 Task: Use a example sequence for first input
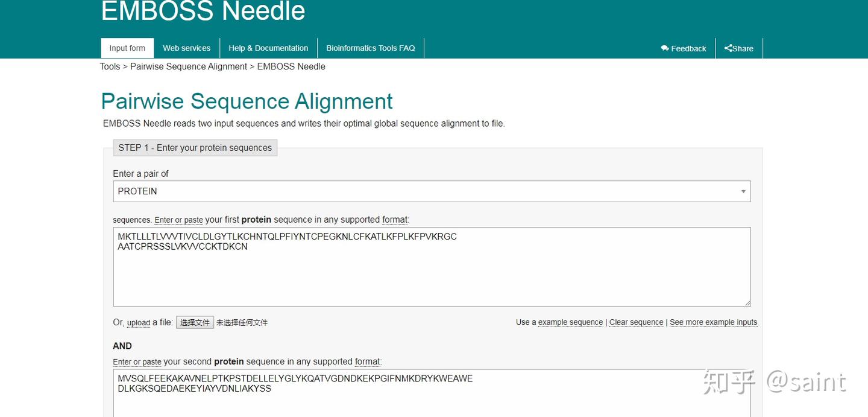click(570, 322)
